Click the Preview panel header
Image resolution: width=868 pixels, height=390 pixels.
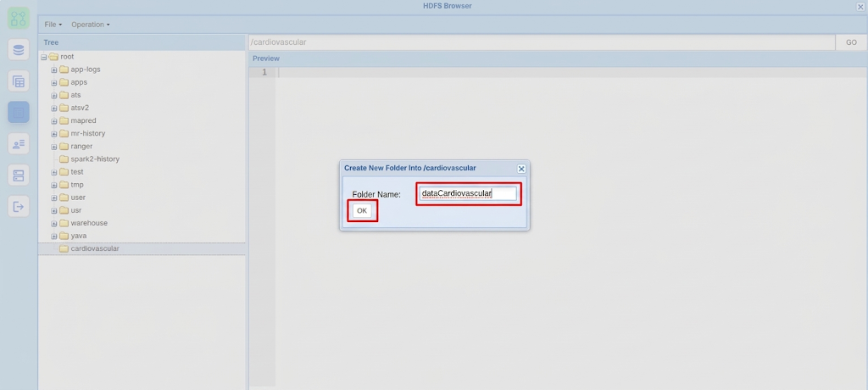[558, 58]
